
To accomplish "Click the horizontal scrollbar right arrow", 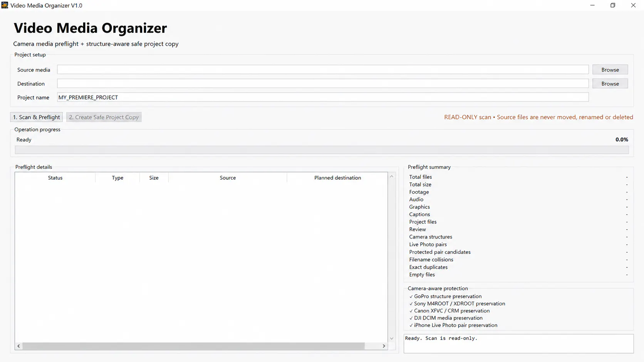I will pos(384,346).
